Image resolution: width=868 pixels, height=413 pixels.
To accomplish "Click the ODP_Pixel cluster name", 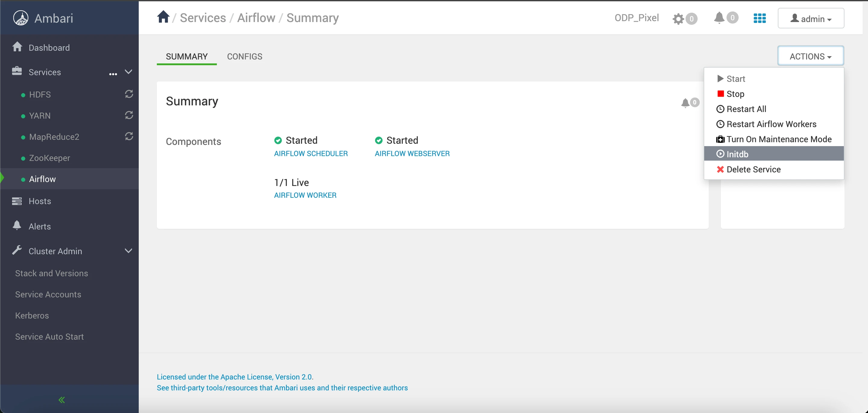I will tap(636, 18).
